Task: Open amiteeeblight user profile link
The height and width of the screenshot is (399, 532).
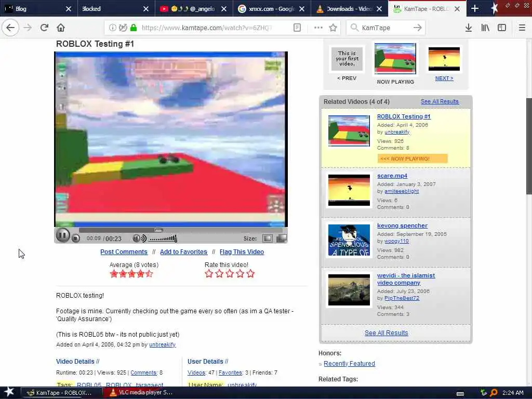Action: coord(402,191)
